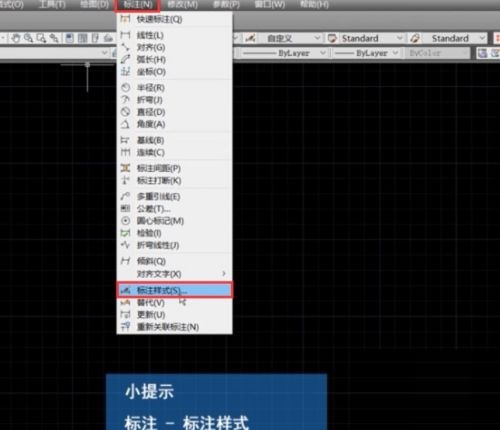The width and height of the screenshot is (500, 430).
Task: Select the 角度(A) angular dimension icon
Action: click(x=125, y=124)
